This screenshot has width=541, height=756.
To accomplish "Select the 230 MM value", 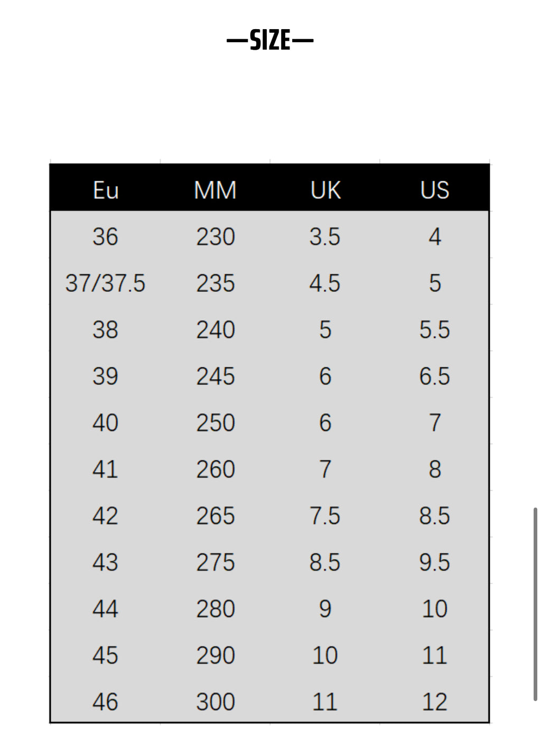I will coord(215,237).
